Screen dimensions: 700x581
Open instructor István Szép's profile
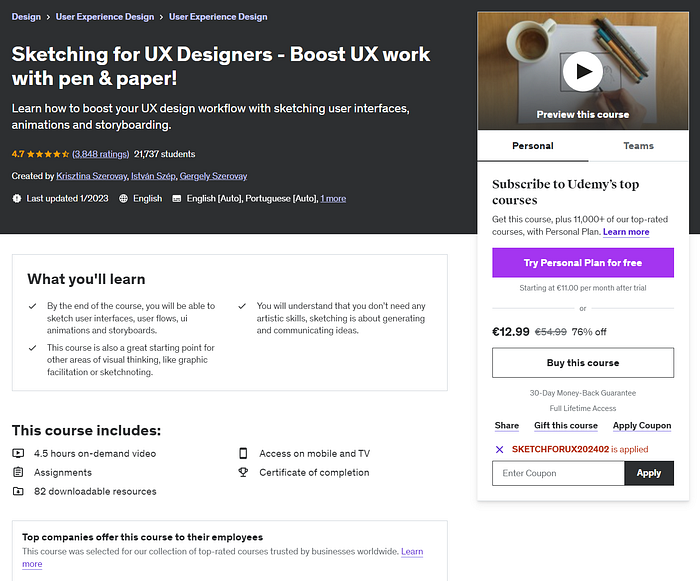(x=153, y=176)
